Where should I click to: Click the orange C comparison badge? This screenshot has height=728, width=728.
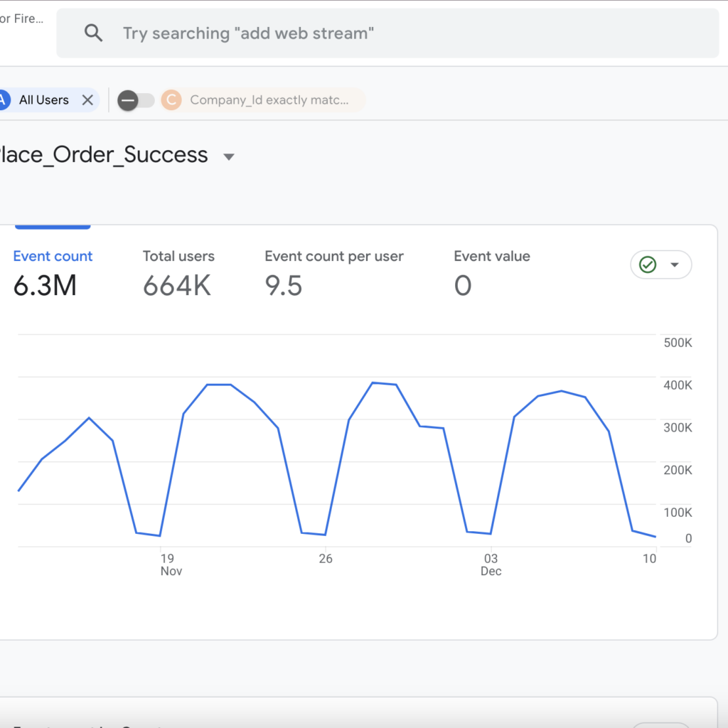coord(171,100)
